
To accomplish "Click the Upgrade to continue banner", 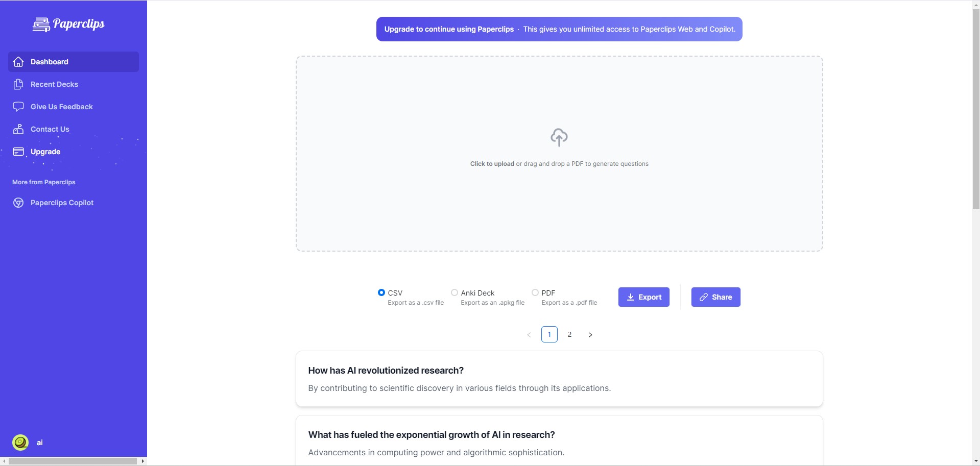I will pyautogui.click(x=559, y=29).
